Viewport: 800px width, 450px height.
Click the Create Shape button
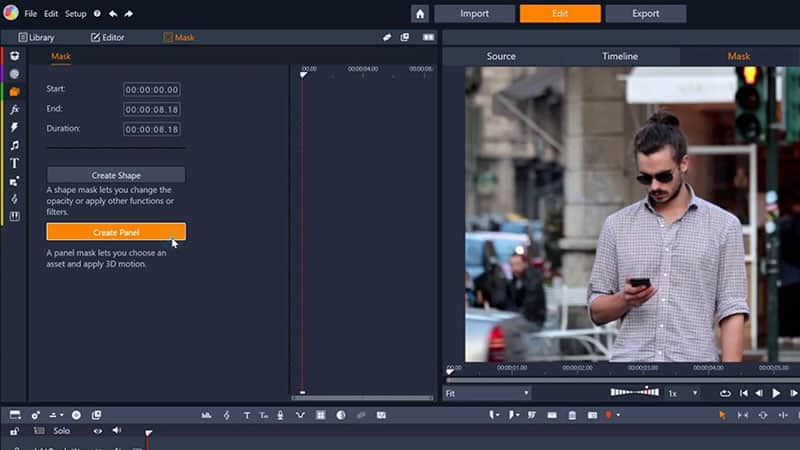[x=116, y=175]
